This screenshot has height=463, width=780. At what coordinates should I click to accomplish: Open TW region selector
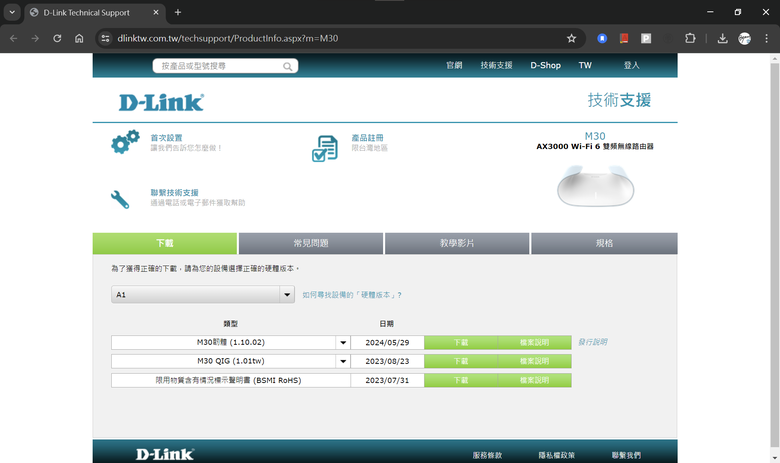pyautogui.click(x=585, y=65)
